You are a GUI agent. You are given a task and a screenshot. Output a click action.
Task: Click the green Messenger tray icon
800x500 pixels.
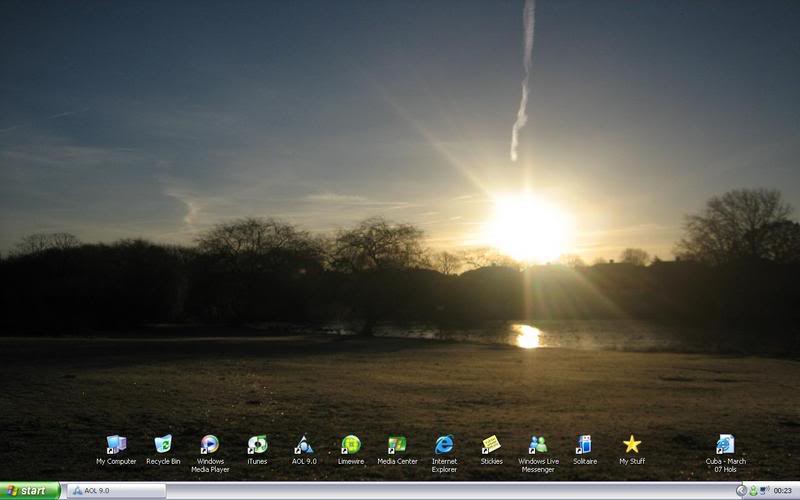tap(753, 491)
